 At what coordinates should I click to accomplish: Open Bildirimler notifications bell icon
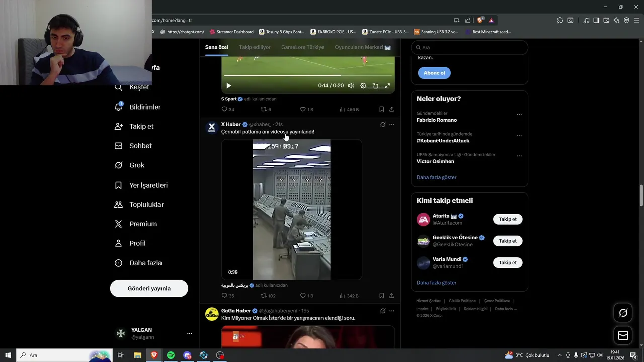[119, 107]
